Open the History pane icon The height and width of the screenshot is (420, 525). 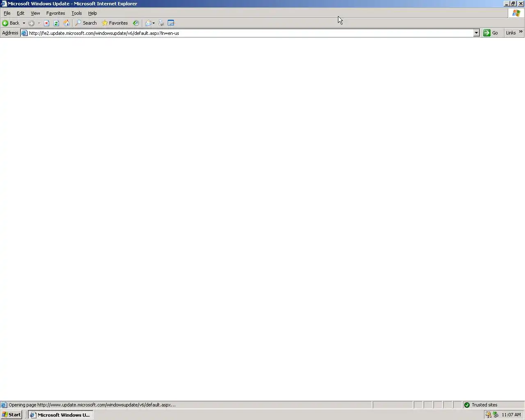pyautogui.click(x=136, y=23)
